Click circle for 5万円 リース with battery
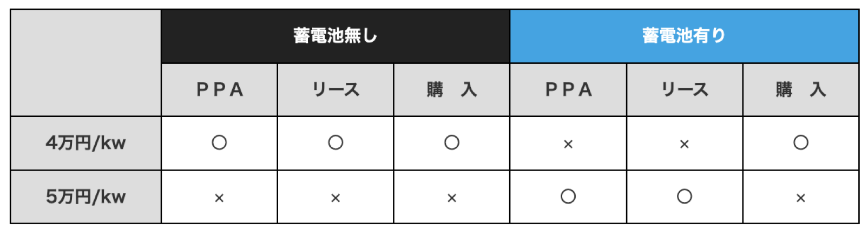Image resolution: width=868 pixels, height=234 pixels. pos(685,196)
